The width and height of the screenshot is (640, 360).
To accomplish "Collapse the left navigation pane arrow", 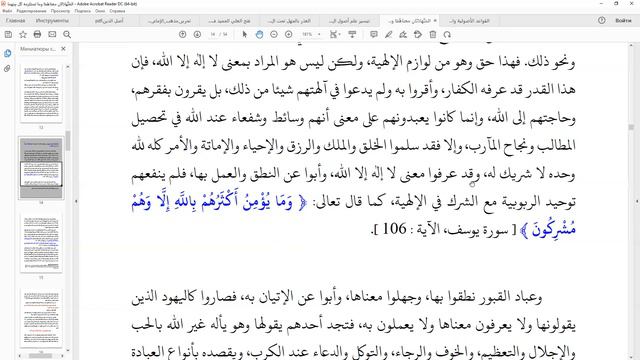I will [x=76, y=201].
